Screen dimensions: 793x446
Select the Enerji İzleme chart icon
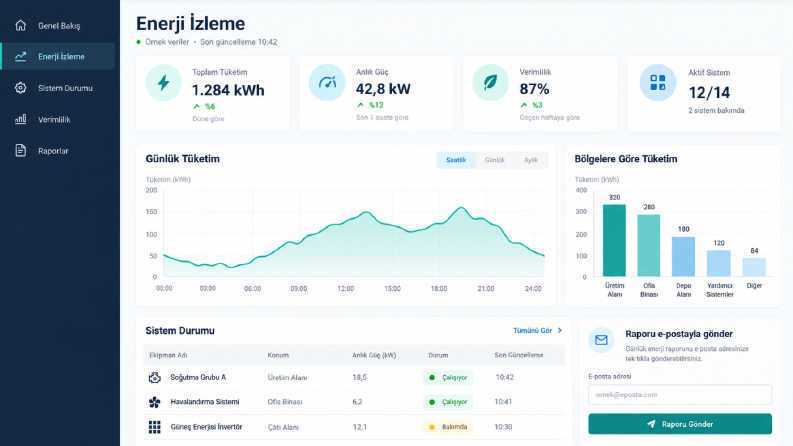coord(20,57)
